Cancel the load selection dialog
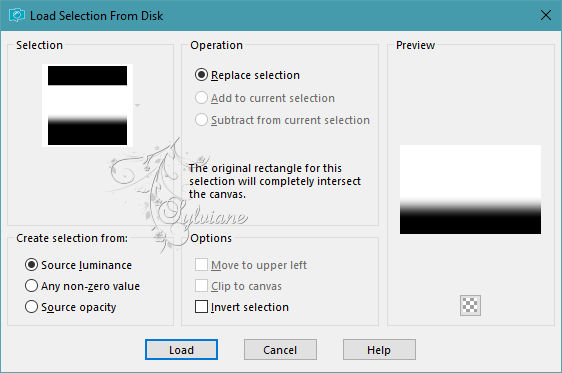The height and width of the screenshot is (373, 562). (x=280, y=350)
